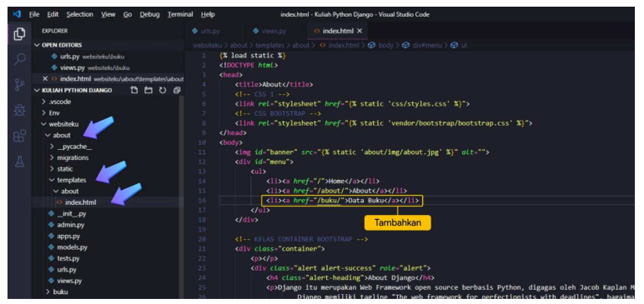Collapse all folders in explorer
Image resolution: width=644 pixels, height=304 pixels.
point(177,90)
